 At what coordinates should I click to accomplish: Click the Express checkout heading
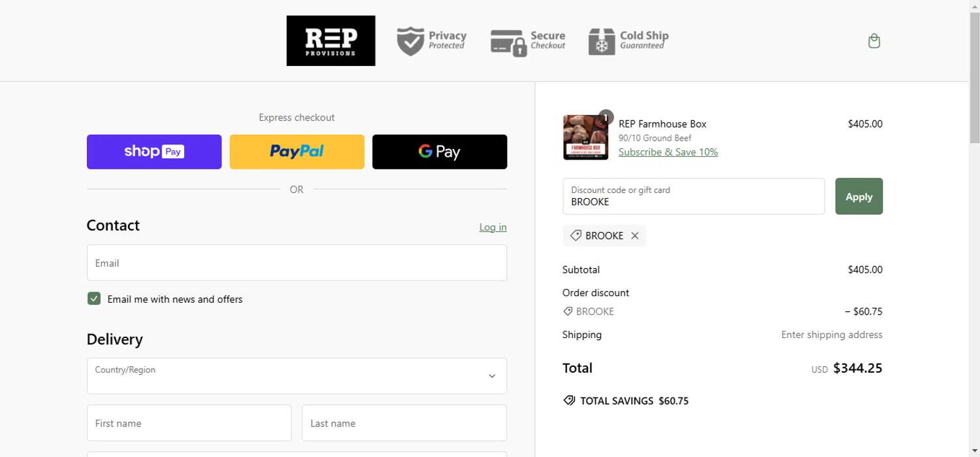pyautogui.click(x=297, y=118)
